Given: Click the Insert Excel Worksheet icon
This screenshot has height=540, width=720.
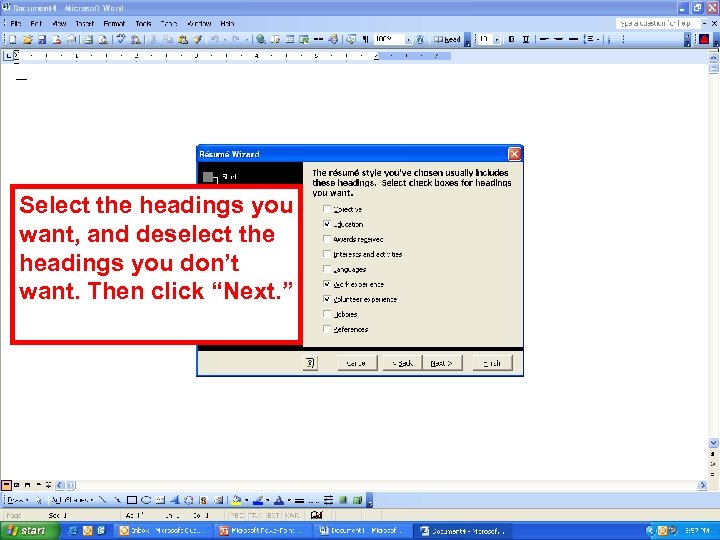Looking at the screenshot, I should pyautogui.click(x=304, y=39).
